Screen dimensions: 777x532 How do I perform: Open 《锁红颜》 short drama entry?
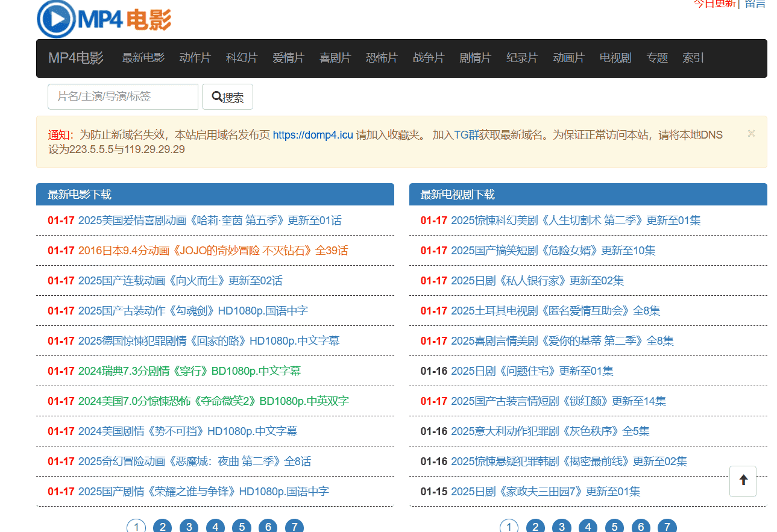point(558,401)
